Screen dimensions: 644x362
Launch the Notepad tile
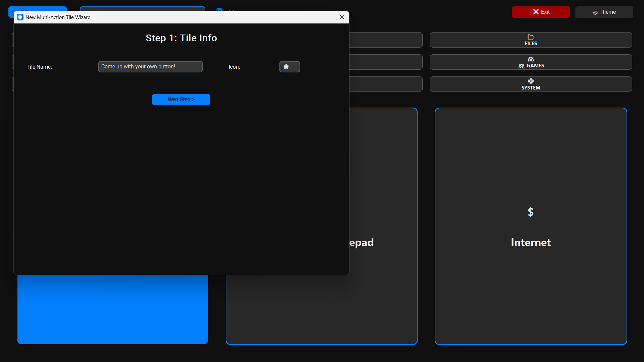tap(321, 308)
